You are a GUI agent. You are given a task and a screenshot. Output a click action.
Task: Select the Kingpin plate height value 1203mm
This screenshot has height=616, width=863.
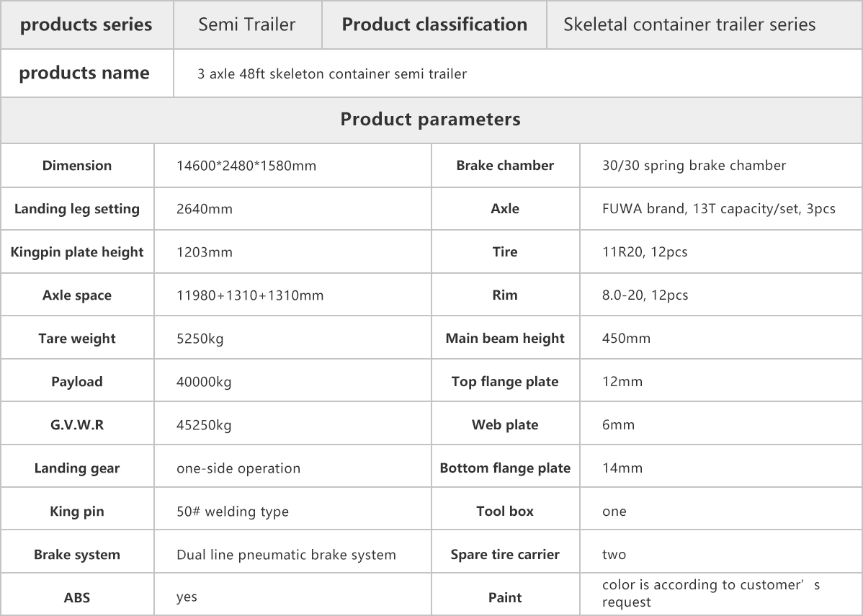point(204,252)
